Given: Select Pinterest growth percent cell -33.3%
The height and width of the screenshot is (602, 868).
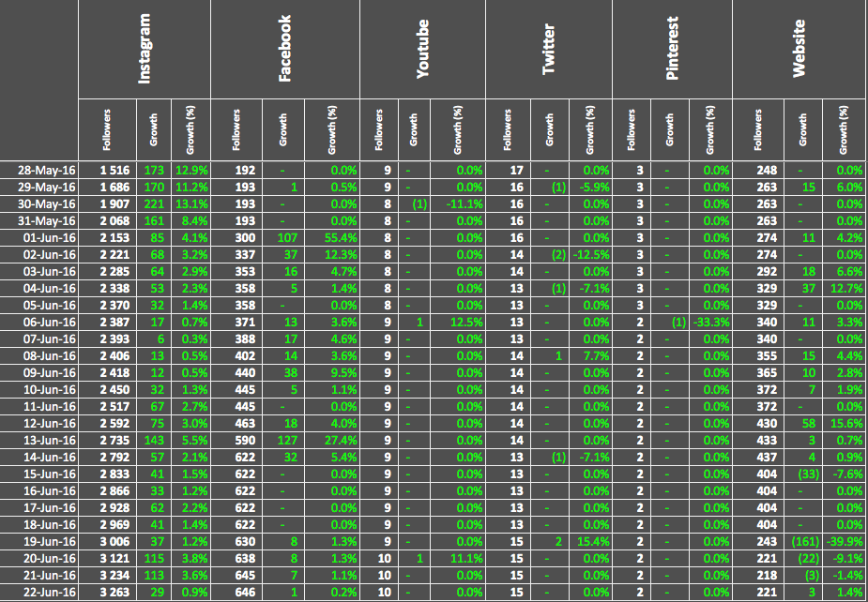Looking at the screenshot, I should pos(710,322).
